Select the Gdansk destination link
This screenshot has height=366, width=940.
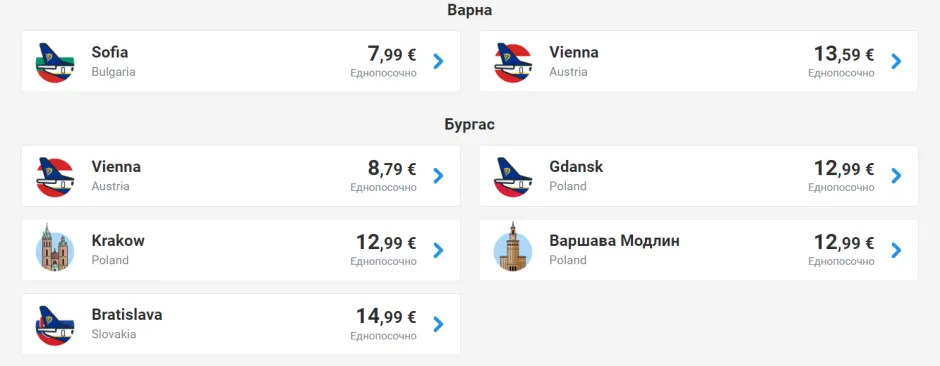tap(576, 167)
